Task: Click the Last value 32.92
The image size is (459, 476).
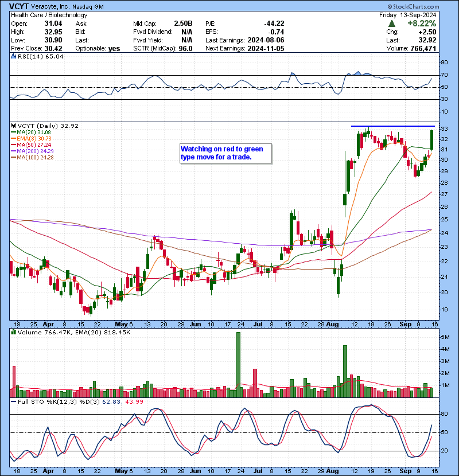Action: [427, 40]
